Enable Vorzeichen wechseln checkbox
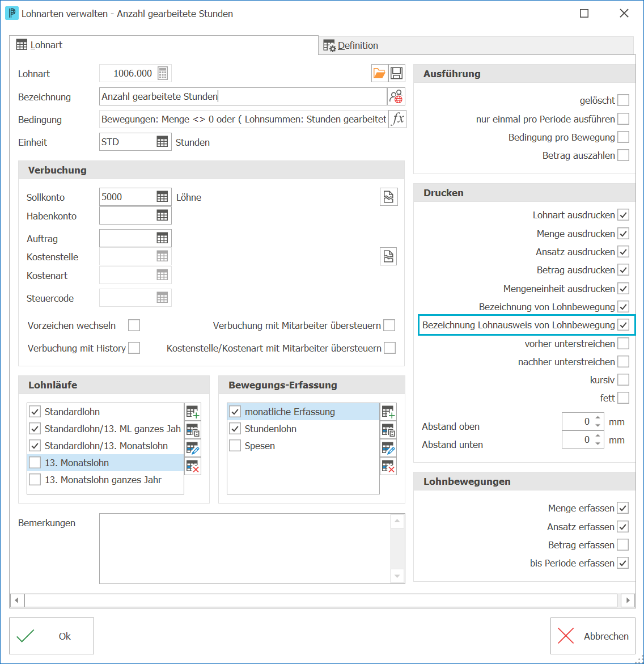 pyautogui.click(x=134, y=325)
